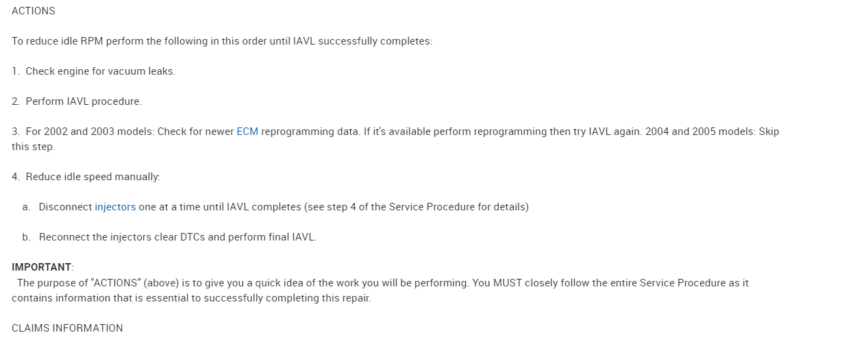Viewport: 868px width, 346px height.
Task: Click 'contains information that is essential' line
Action: tap(191, 298)
